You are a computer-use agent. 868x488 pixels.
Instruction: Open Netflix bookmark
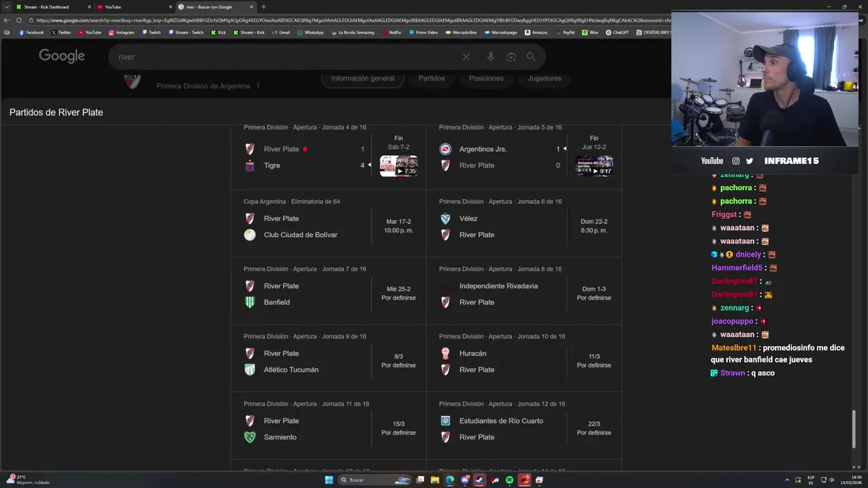point(391,33)
